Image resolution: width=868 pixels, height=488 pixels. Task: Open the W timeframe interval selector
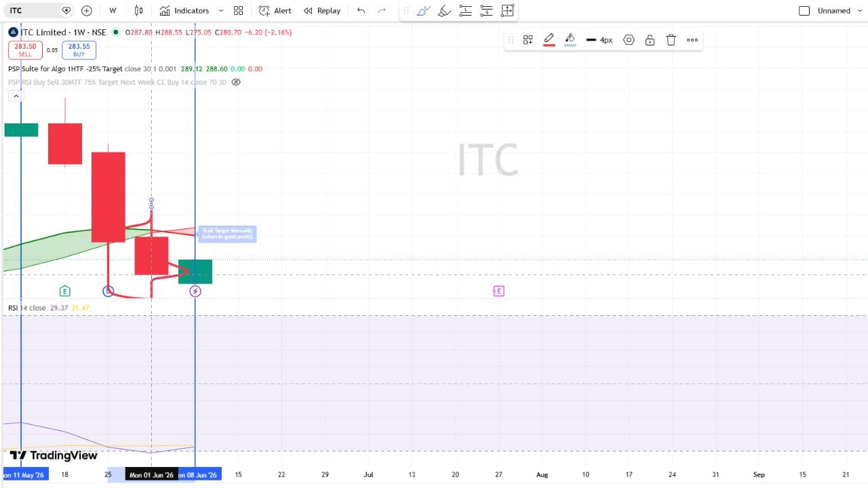tap(113, 11)
